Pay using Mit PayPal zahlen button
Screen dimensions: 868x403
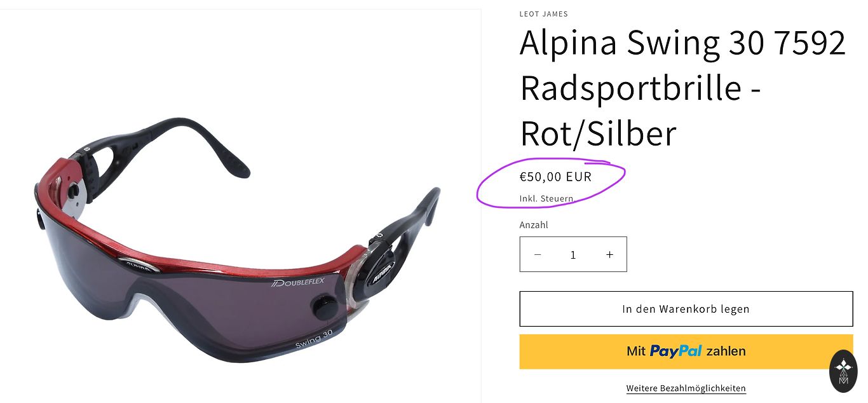(686, 352)
